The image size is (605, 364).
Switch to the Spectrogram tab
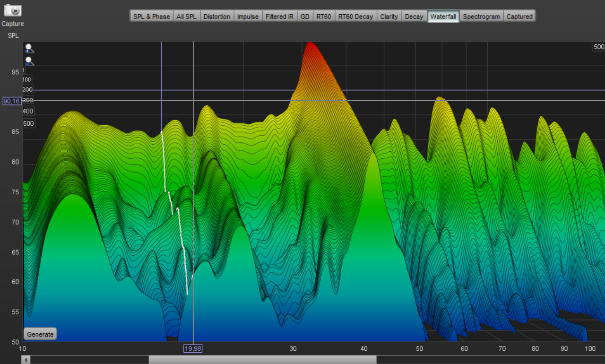[481, 17]
